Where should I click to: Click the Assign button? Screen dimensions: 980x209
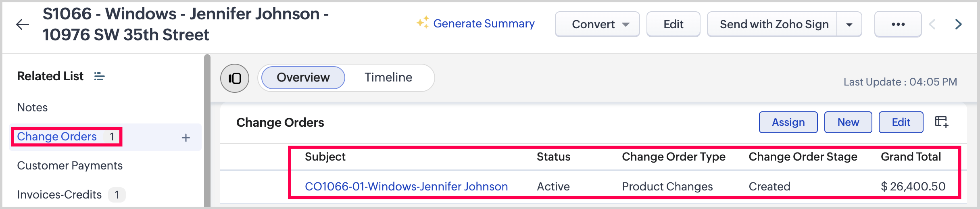[x=788, y=122]
